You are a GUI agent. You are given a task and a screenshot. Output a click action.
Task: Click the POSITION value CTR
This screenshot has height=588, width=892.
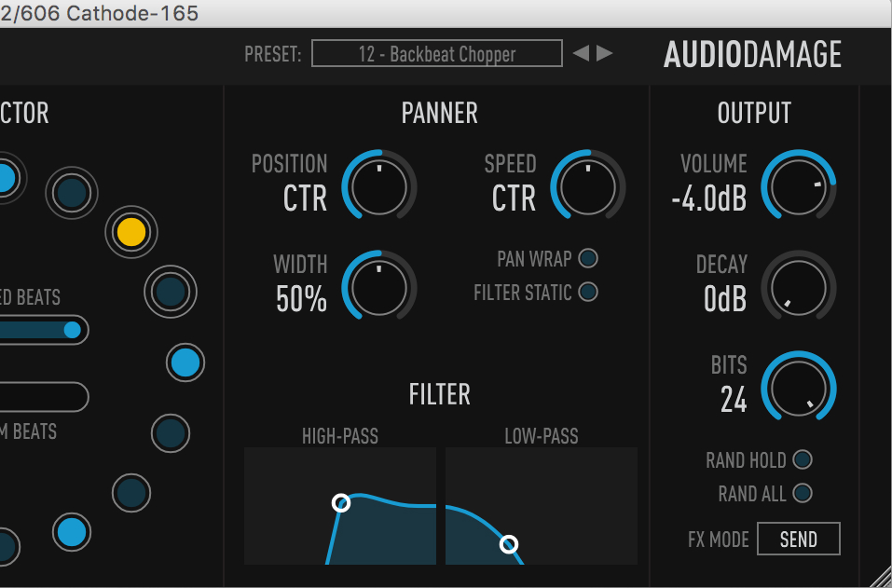306,198
